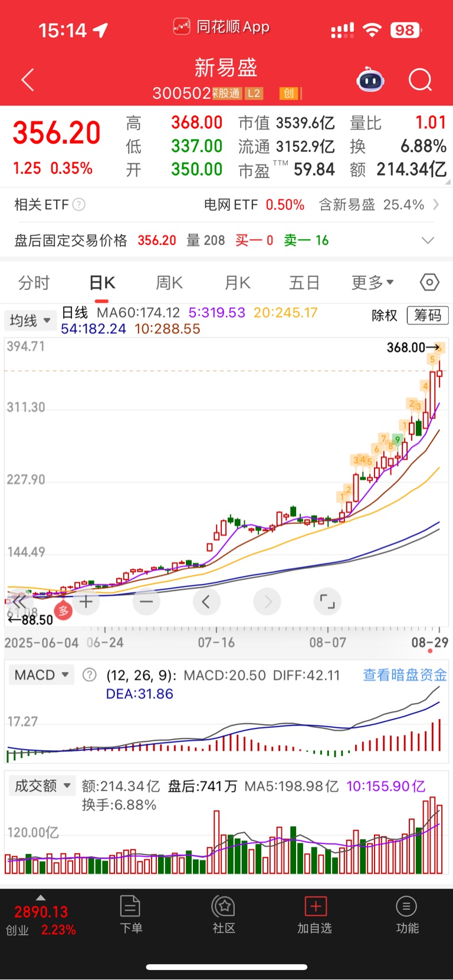453x980 pixels.
Task: Tap the L2 level badge
Action: [x=254, y=93]
